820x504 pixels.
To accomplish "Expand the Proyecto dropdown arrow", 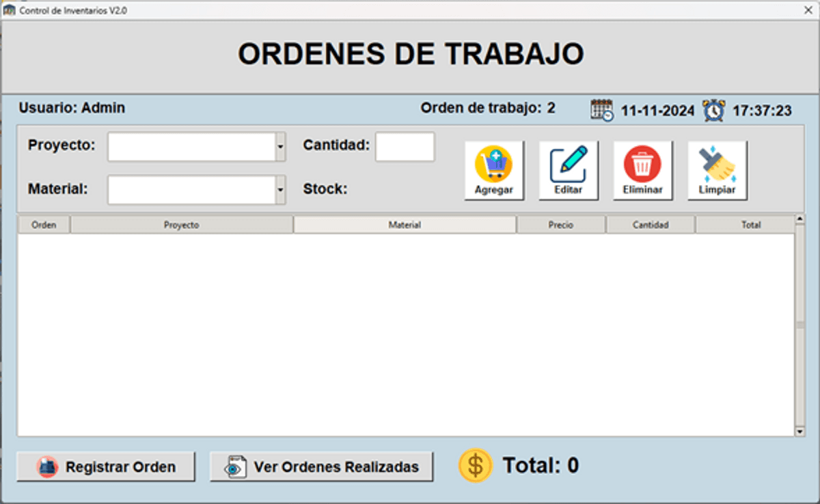I will [280, 147].
